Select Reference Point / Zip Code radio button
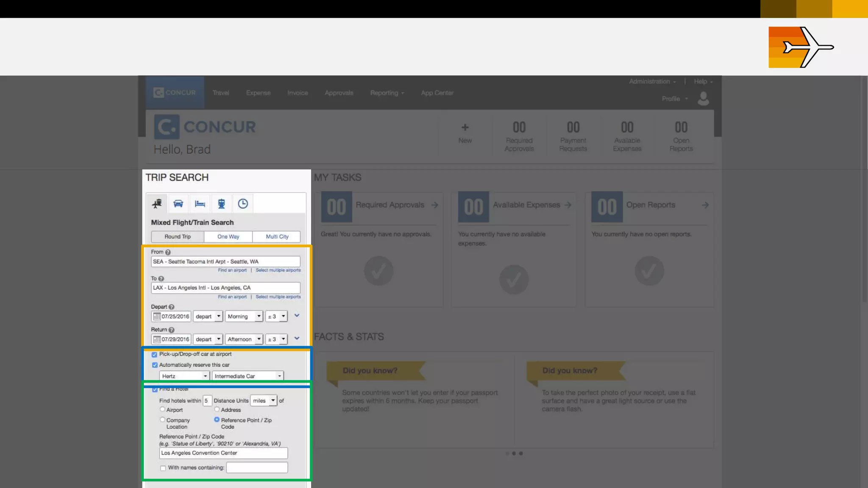Screen dimensions: 868x488 point(217,420)
